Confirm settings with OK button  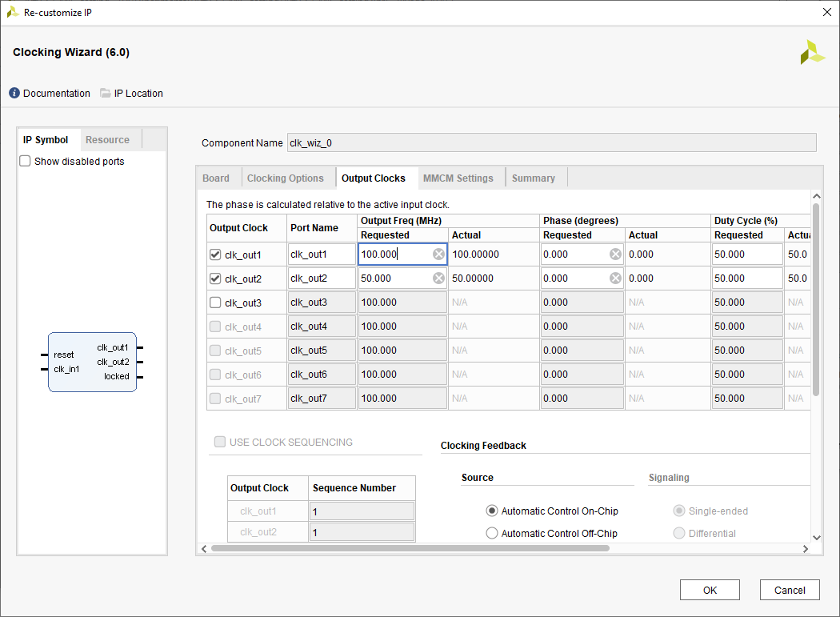tap(710, 591)
